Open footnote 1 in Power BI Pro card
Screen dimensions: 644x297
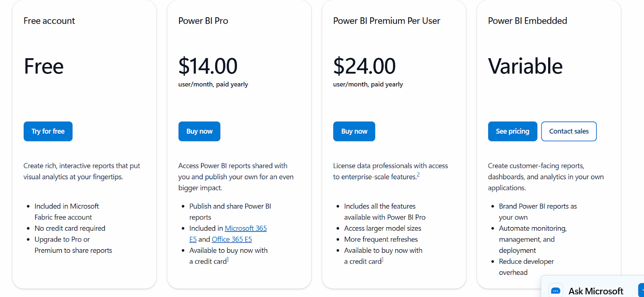pyautogui.click(x=227, y=260)
